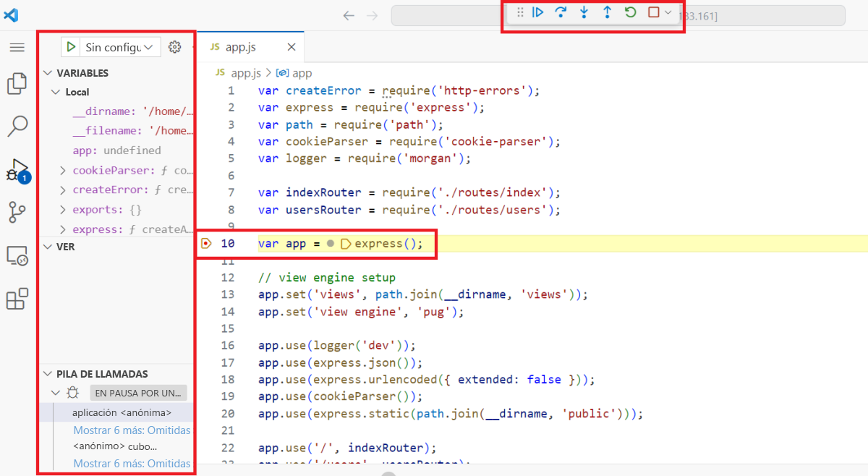Click the breakpoint marker on line 10

[x=206, y=244]
